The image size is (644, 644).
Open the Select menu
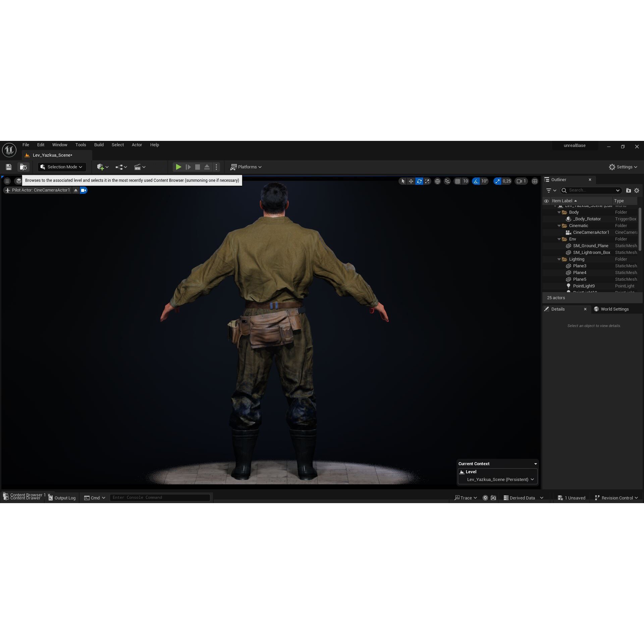[x=118, y=145]
